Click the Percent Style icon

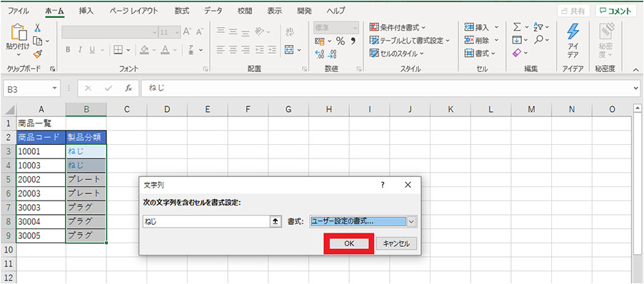tap(341, 41)
